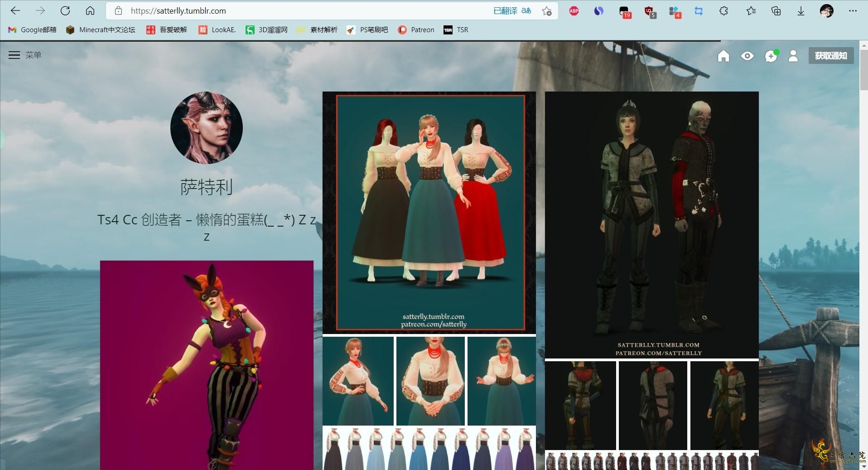Open the translate options icon
This screenshot has height=470, width=868.
(526, 10)
